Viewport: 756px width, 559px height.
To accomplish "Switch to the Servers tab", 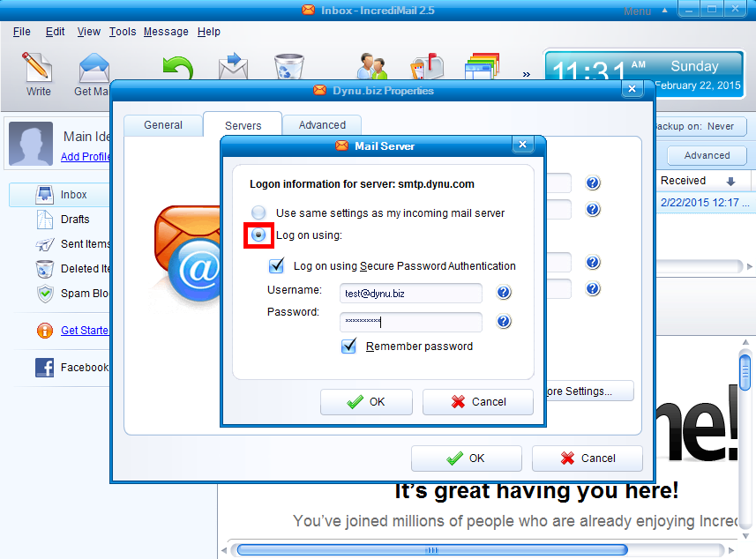I will [x=243, y=125].
